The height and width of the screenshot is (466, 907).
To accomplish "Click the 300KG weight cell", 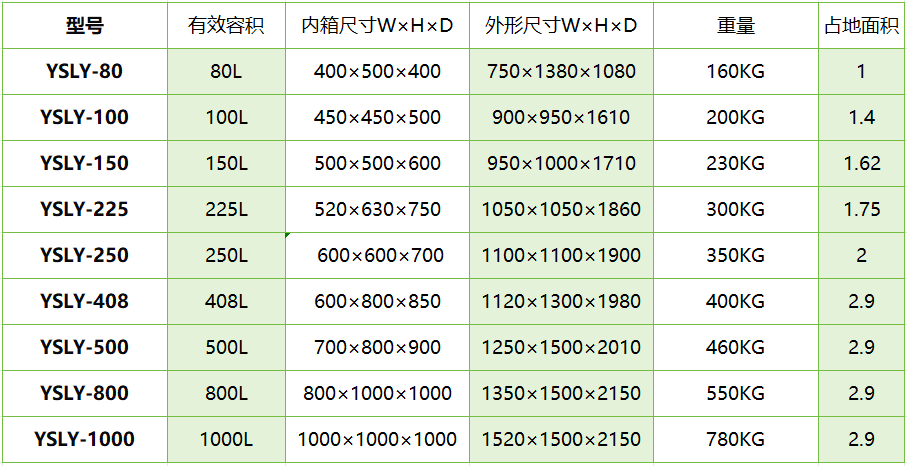I will 736,209.
